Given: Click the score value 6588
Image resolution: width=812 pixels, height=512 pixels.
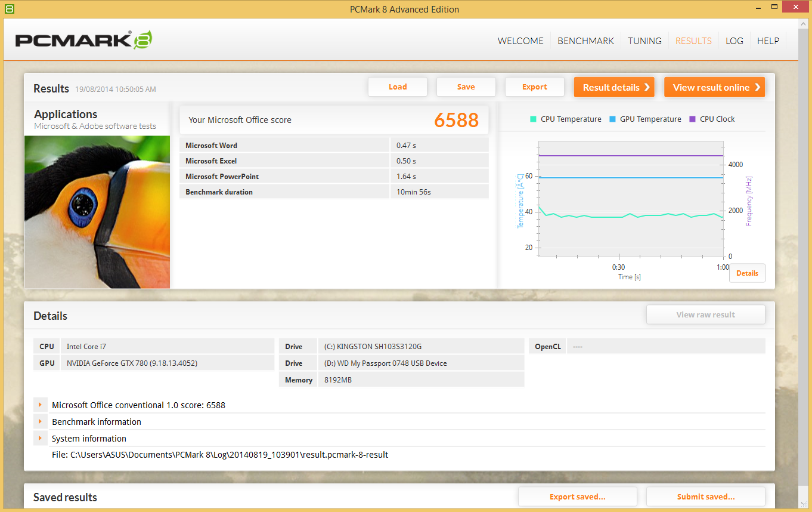Looking at the screenshot, I should click(456, 120).
